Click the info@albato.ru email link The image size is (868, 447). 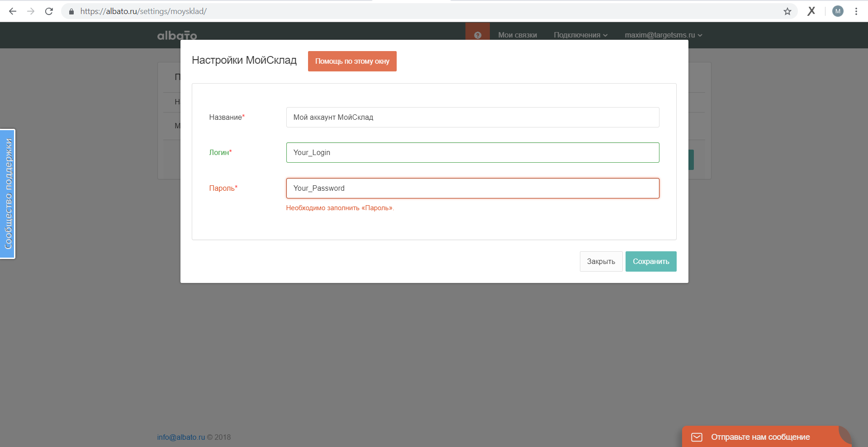(x=181, y=437)
